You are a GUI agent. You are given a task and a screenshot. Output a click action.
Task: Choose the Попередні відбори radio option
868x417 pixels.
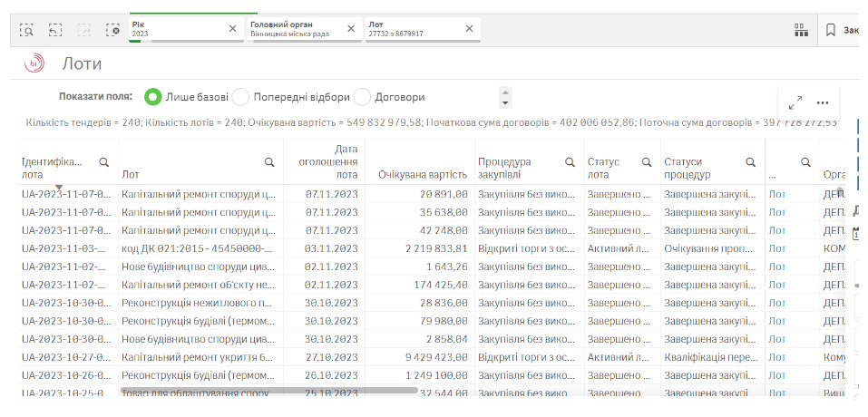click(241, 97)
